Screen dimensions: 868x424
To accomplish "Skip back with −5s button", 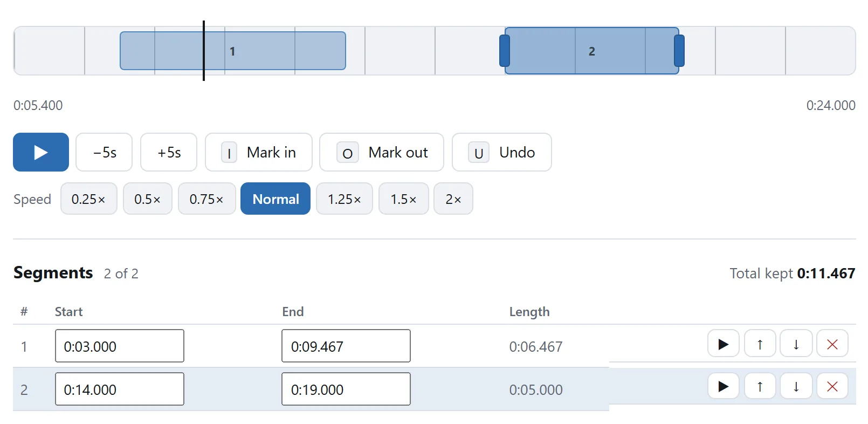I will [x=104, y=152].
